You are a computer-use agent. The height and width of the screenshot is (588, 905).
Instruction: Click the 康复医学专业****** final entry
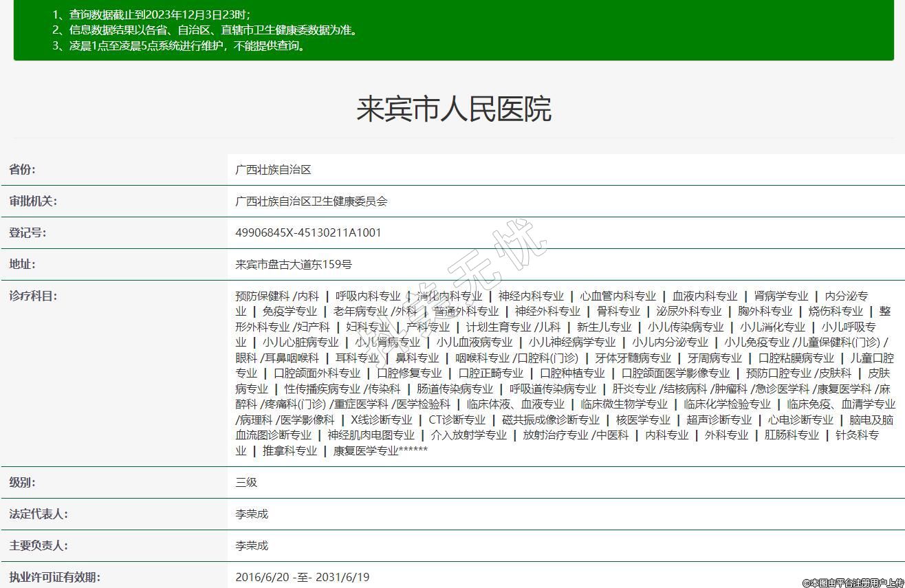point(380,450)
